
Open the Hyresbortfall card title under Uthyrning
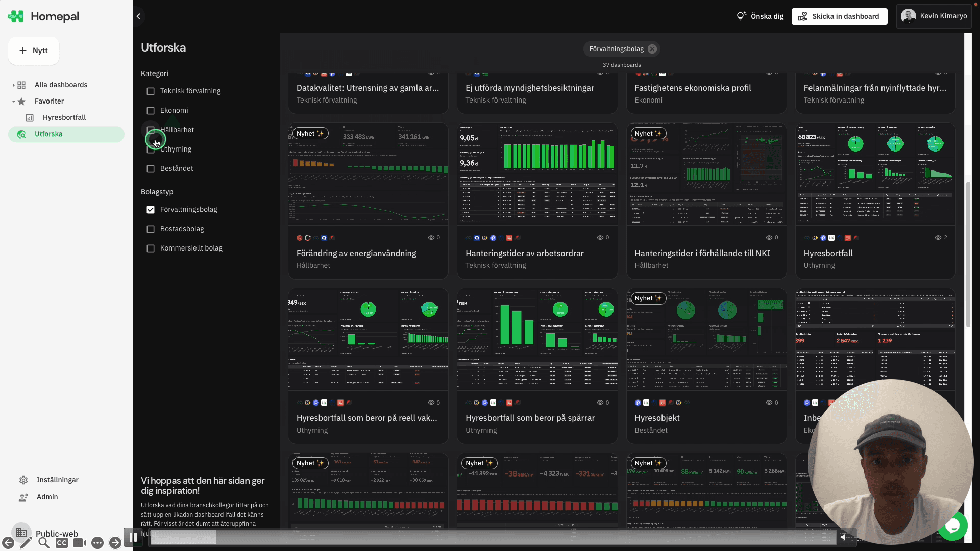[x=828, y=254]
